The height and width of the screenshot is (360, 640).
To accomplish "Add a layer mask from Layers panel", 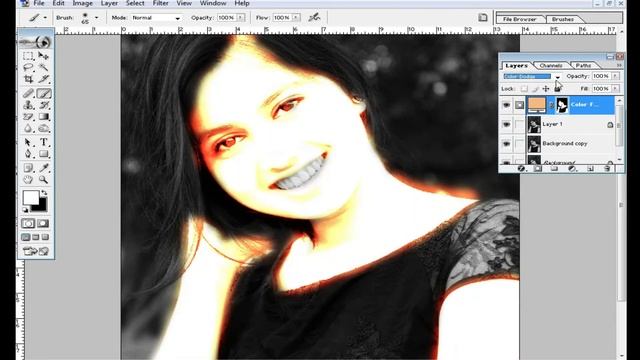I will click(x=538, y=169).
